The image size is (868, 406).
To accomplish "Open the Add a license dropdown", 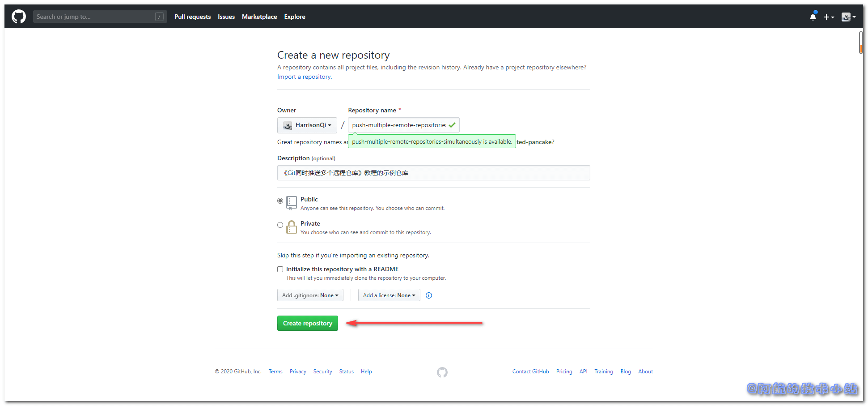I will [x=389, y=295].
